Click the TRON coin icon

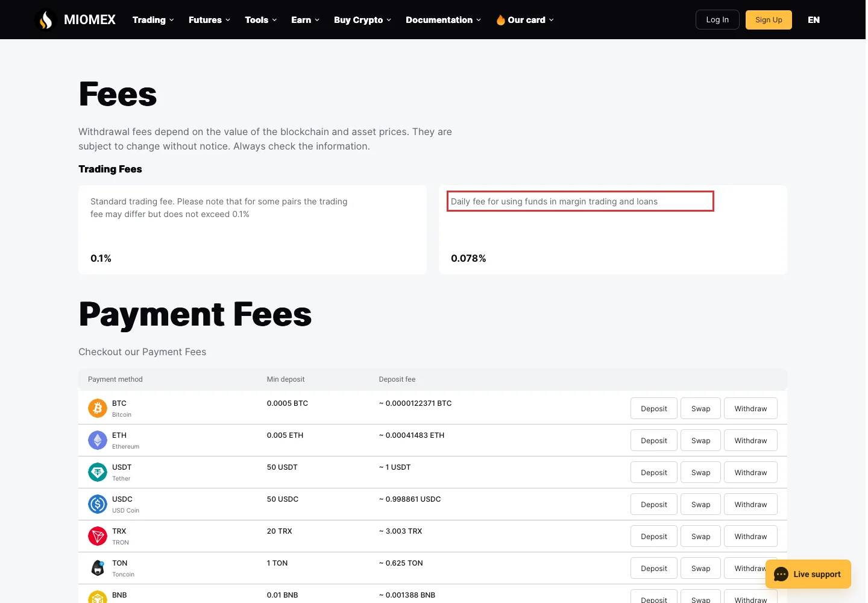98,536
